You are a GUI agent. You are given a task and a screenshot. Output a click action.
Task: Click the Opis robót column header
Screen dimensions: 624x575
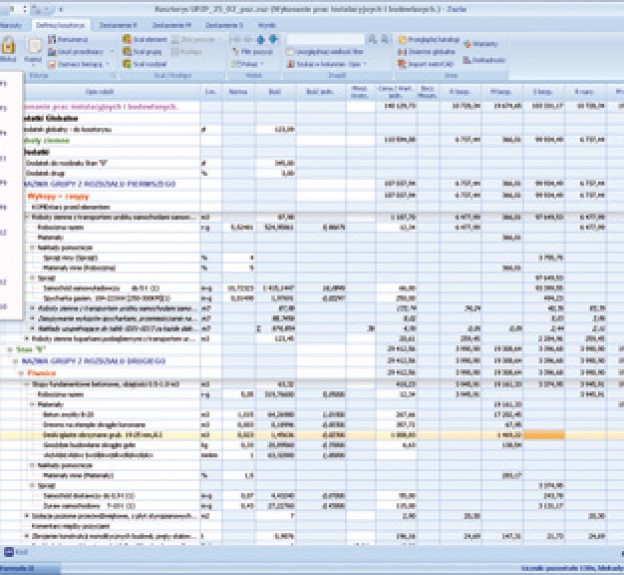[99, 92]
